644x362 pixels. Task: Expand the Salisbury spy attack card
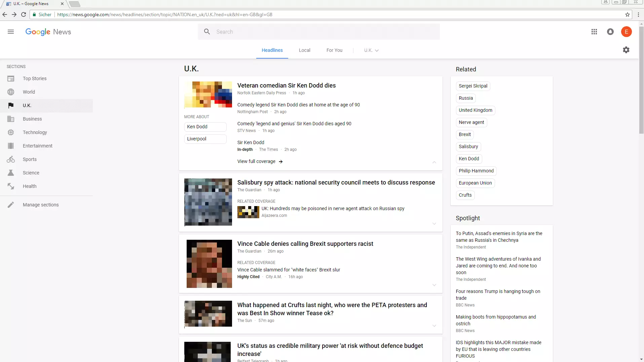(x=434, y=224)
